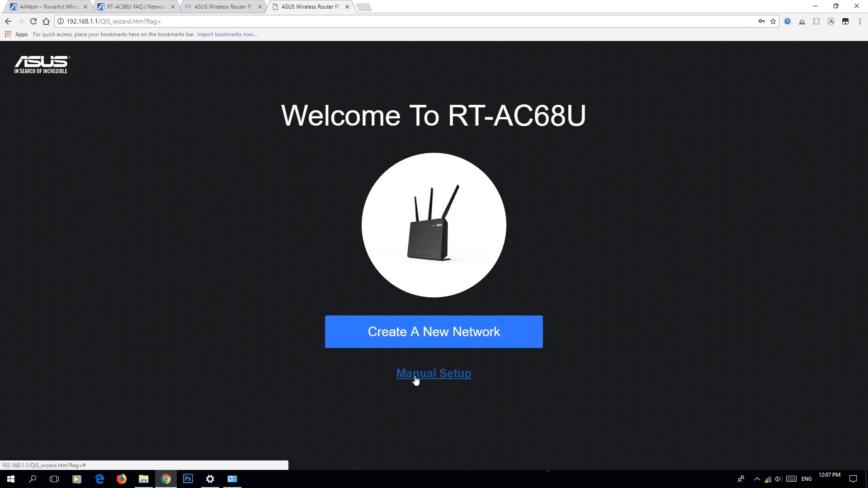Click the 12:07 PM clock
Image resolution: width=868 pixels, height=488 pixels.
coord(830,475)
